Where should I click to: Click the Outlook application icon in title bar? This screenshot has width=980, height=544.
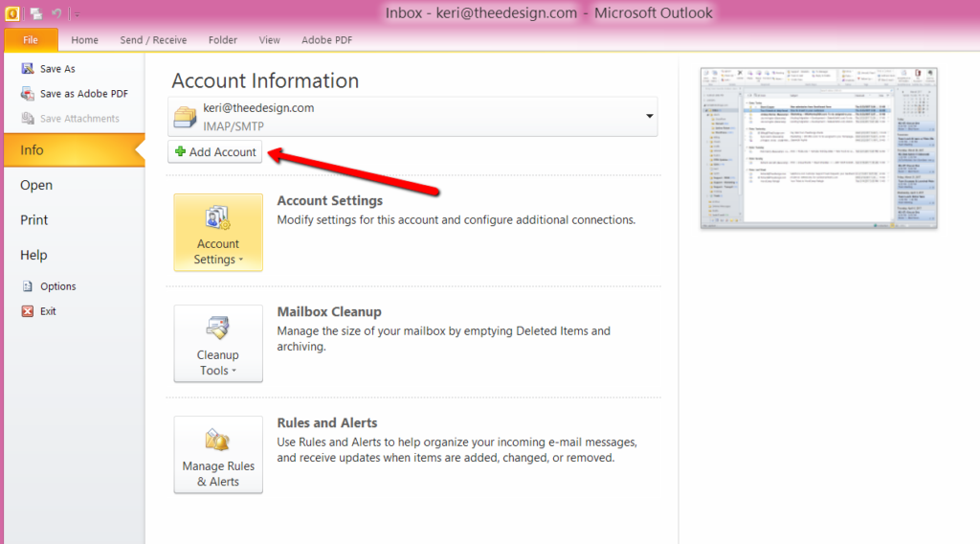(x=11, y=13)
